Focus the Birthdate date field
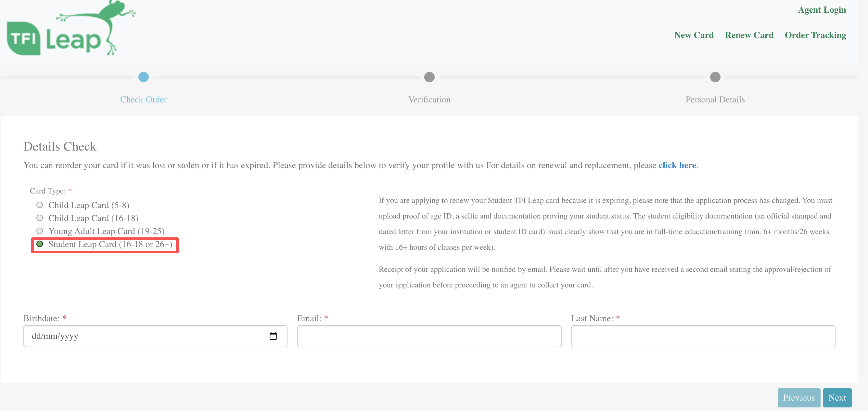Viewport: 868px width, 411px height. click(145, 336)
